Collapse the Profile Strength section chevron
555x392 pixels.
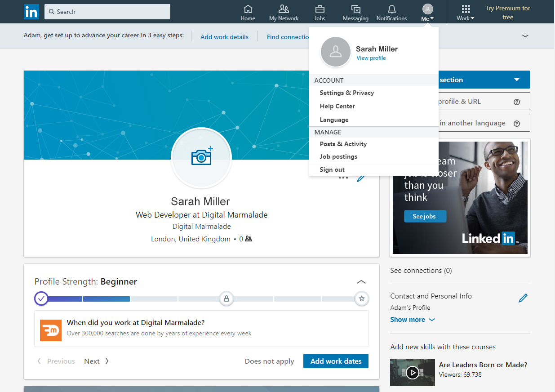point(361,282)
